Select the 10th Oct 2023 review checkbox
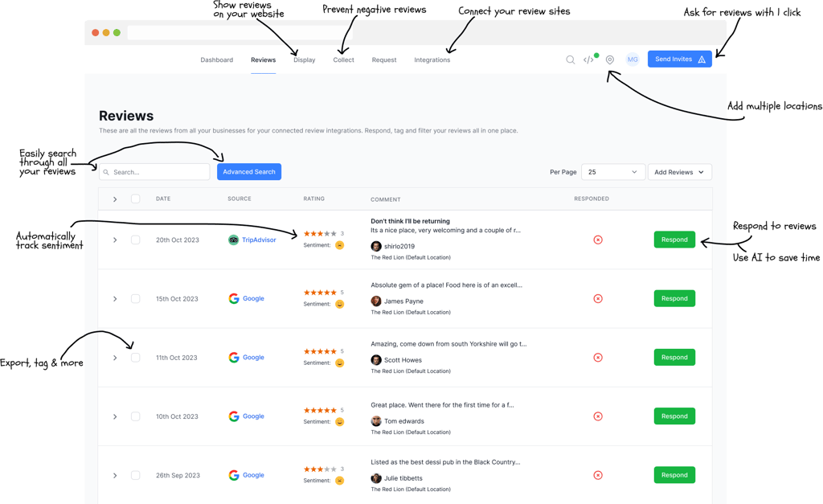The height and width of the screenshot is (504, 823). pos(135,416)
